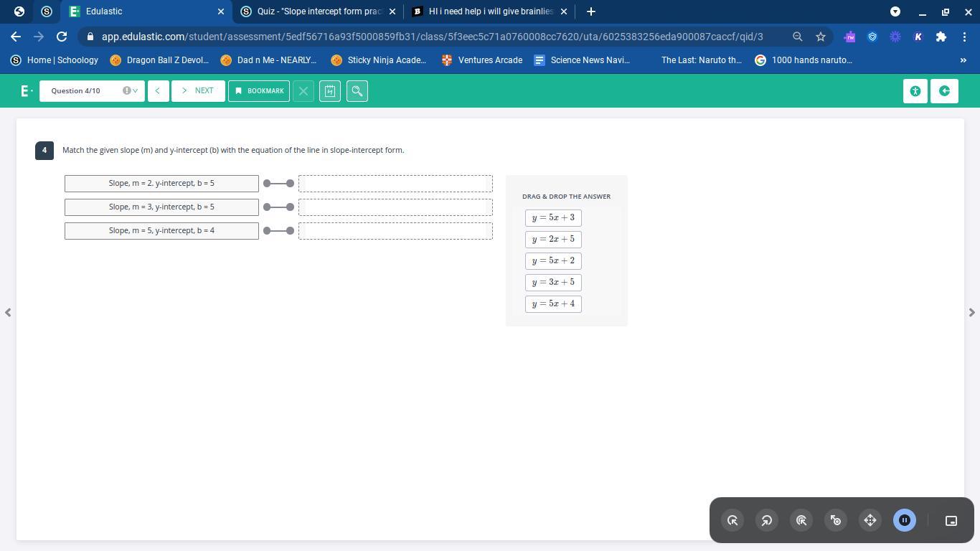Open Home | Schoology bookmark
This screenshot has width=980, height=551.
click(55, 60)
